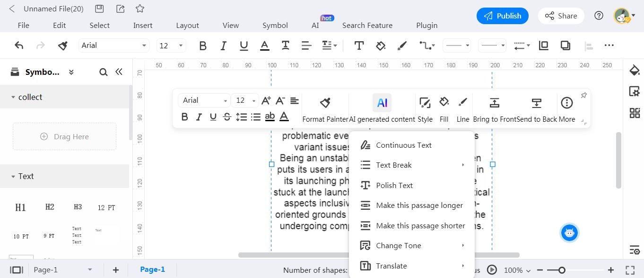Toggle bold in the main toolbar

[x=203, y=45]
